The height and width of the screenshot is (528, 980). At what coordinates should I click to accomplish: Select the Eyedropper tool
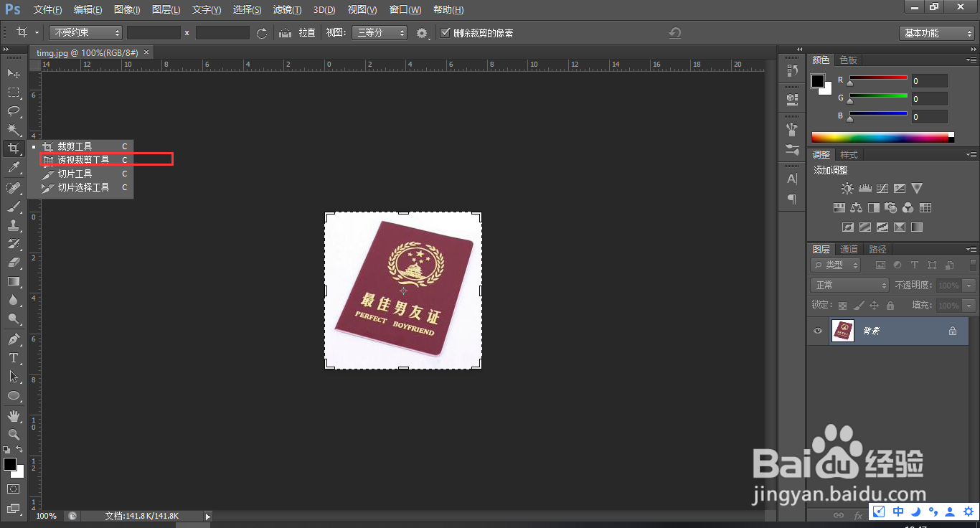coord(13,169)
